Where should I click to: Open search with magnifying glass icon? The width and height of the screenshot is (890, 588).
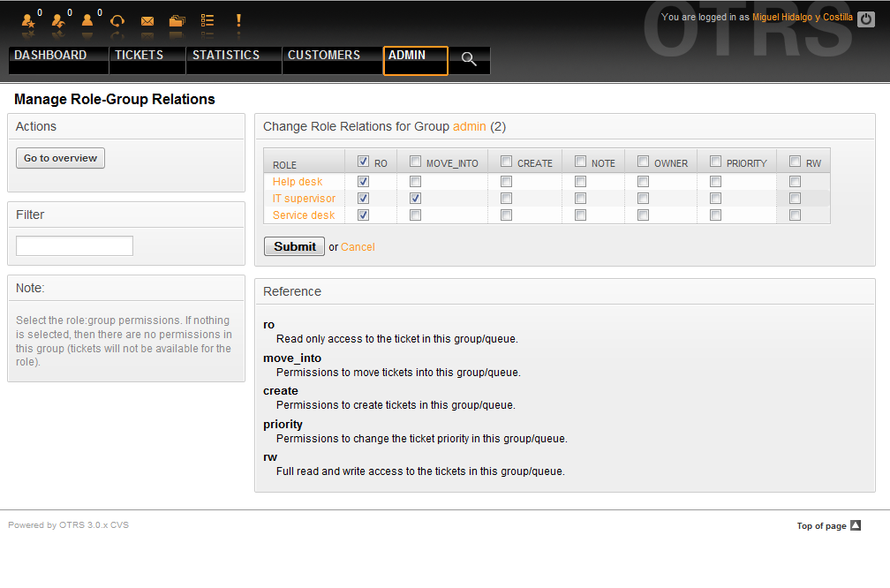pyautogui.click(x=469, y=59)
